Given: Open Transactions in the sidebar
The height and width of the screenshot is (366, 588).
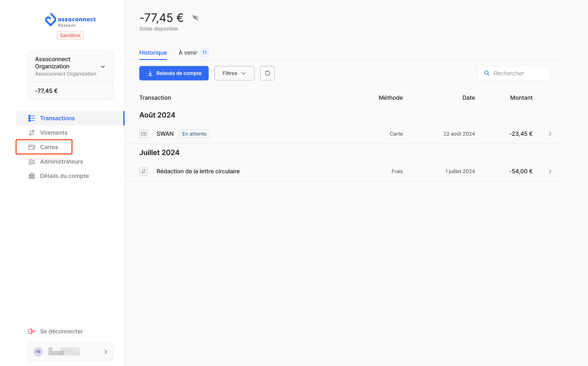Looking at the screenshot, I should click(x=70, y=118).
